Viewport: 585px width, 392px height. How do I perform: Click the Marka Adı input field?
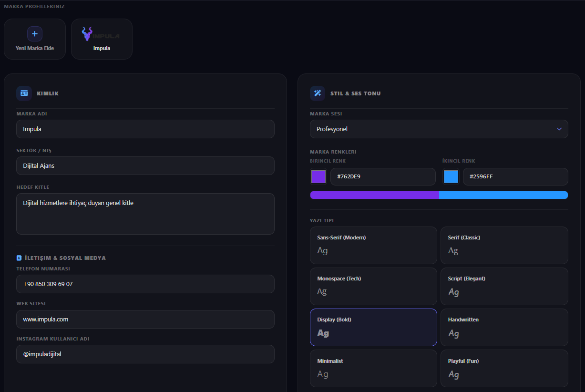point(145,129)
